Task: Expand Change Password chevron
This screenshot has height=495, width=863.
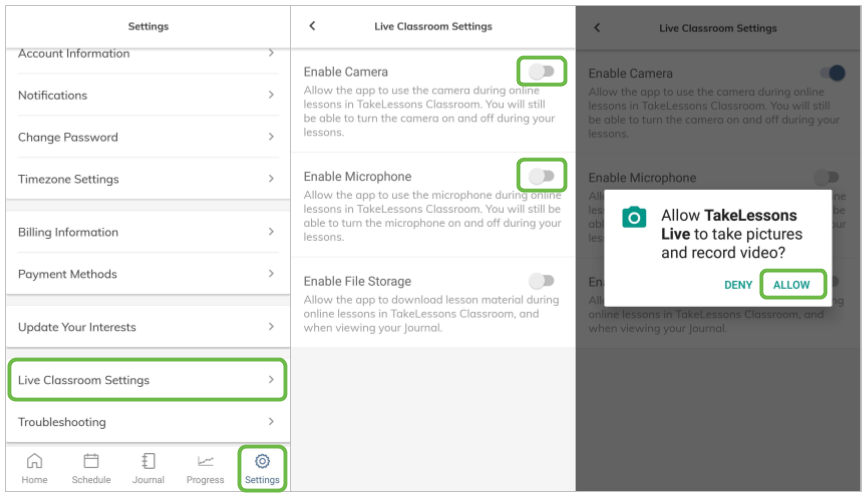Action: [271, 137]
